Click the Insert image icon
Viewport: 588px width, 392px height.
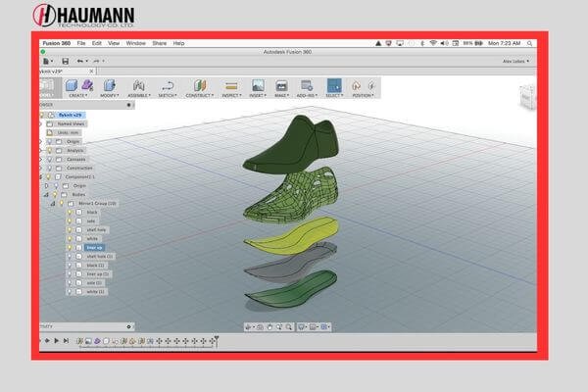258,86
